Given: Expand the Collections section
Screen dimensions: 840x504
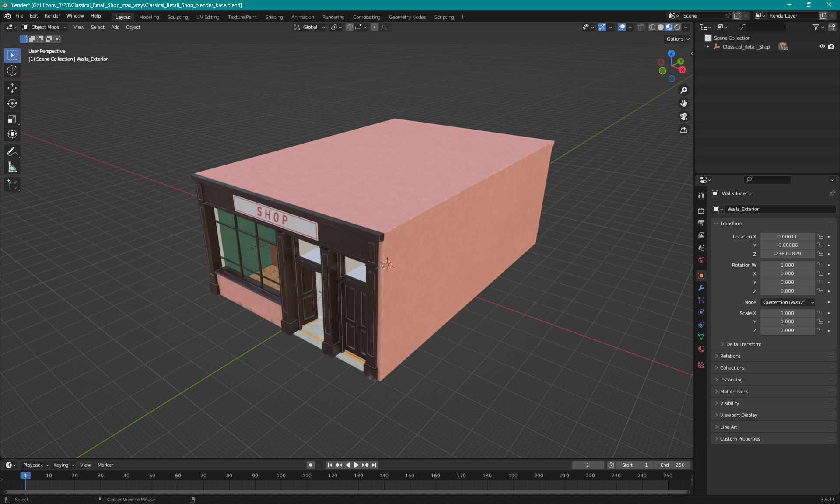Looking at the screenshot, I should coord(732,367).
